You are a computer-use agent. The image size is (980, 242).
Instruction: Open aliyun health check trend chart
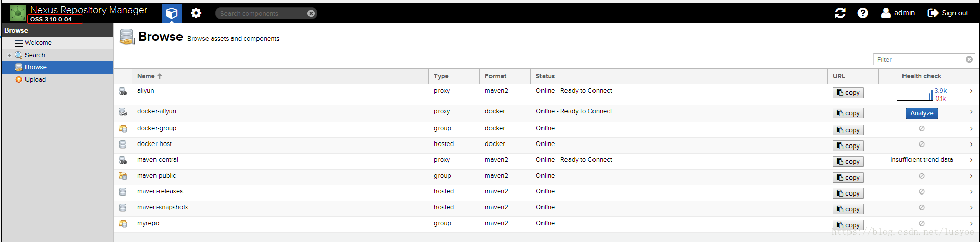[921, 94]
